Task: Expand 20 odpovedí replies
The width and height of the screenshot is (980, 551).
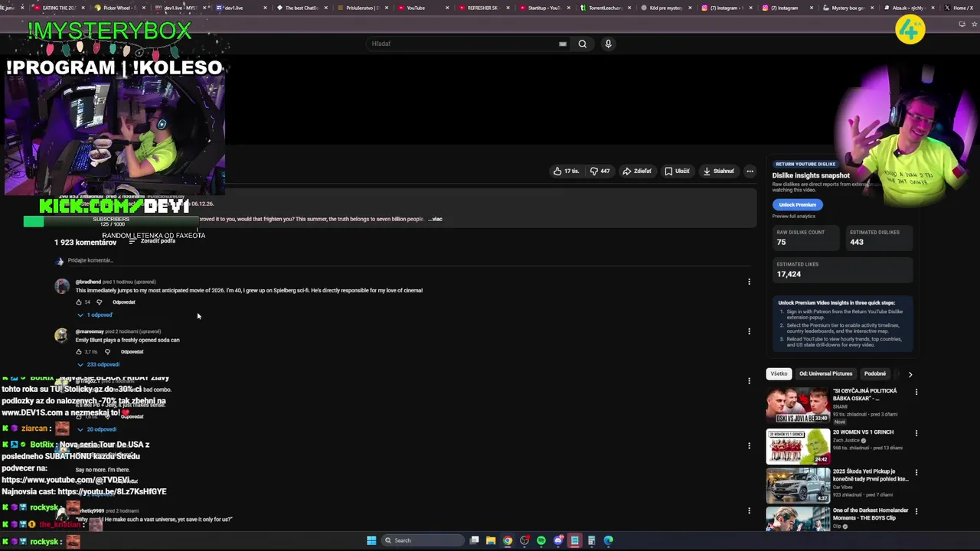Action: (96, 429)
